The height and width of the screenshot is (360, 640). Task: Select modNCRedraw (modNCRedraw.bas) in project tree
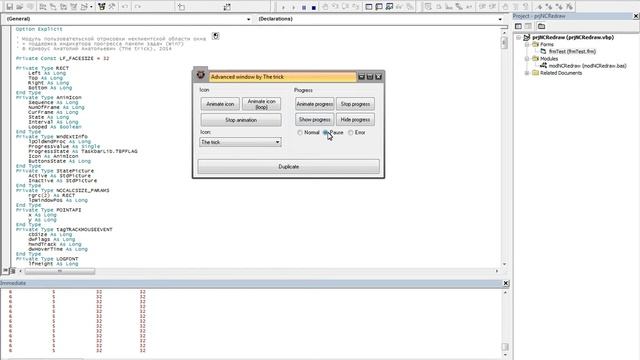[x=587, y=66]
